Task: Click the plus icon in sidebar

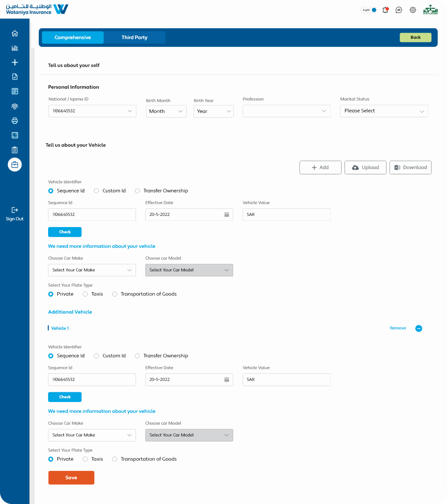Action: tap(15, 63)
